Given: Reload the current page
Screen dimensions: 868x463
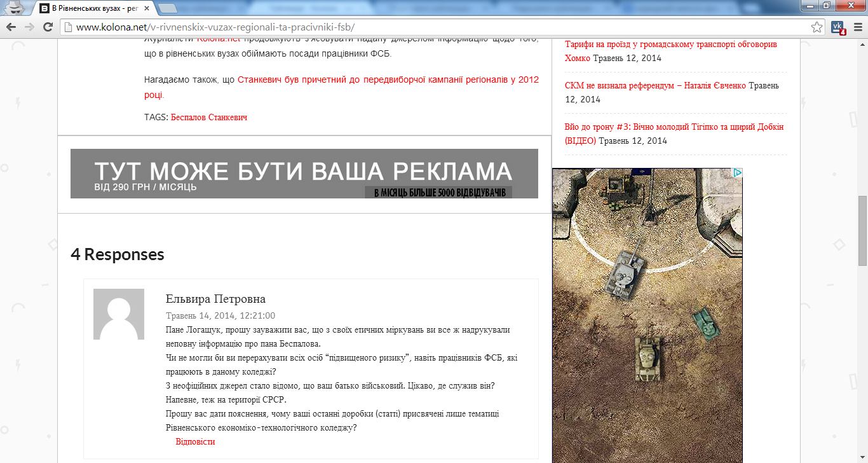Looking at the screenshot, I should [x=48, y=27].
